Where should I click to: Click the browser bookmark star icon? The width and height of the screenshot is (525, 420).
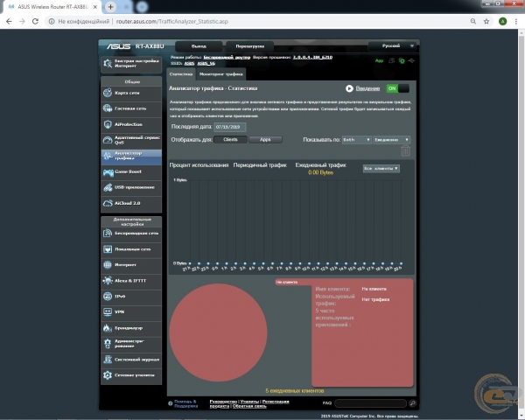click(x=486, y=21)
